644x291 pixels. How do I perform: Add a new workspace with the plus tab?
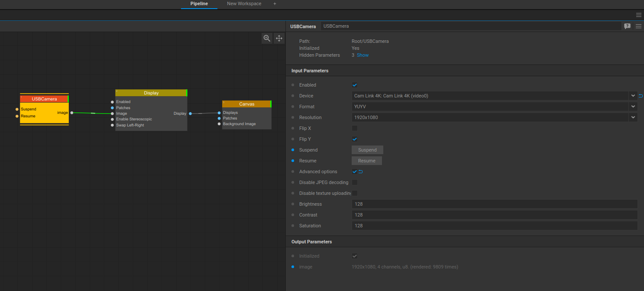[x=275, y=3]
